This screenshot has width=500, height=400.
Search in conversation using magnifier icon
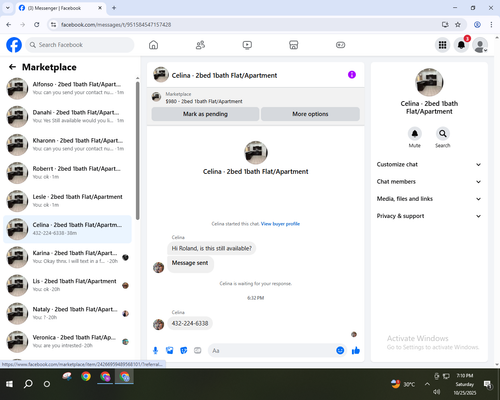[x=443, y=134]
